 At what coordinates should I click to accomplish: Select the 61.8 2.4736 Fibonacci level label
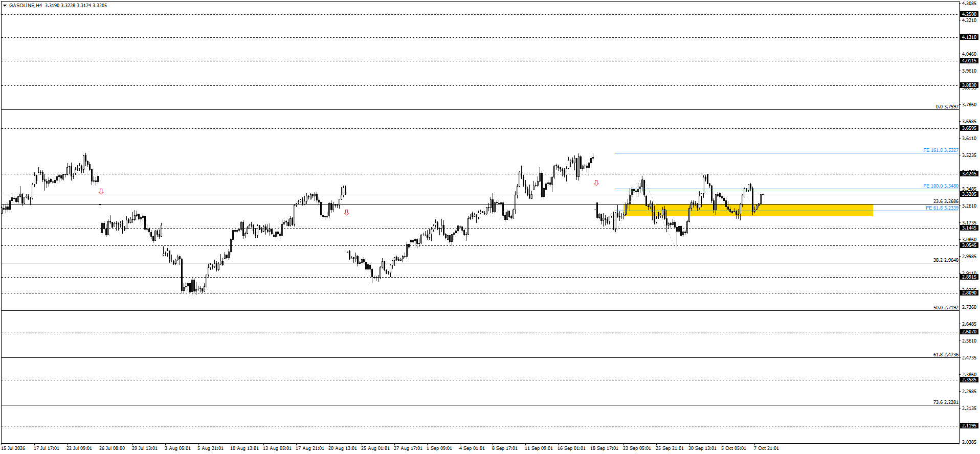click(946, 355)
